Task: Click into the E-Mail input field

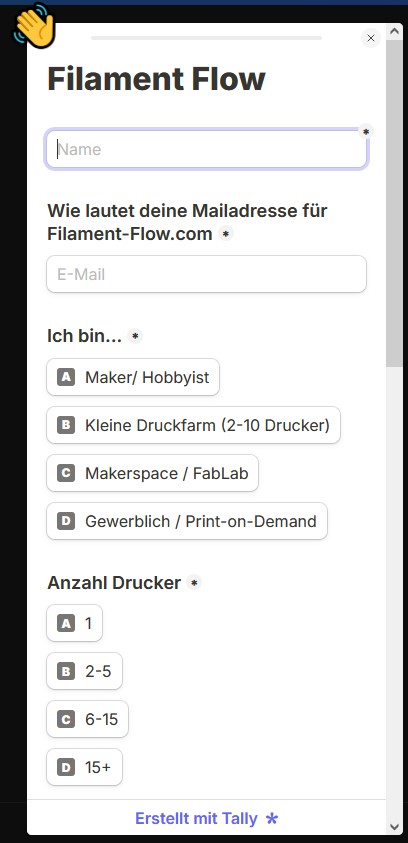Action: point(206,274)
